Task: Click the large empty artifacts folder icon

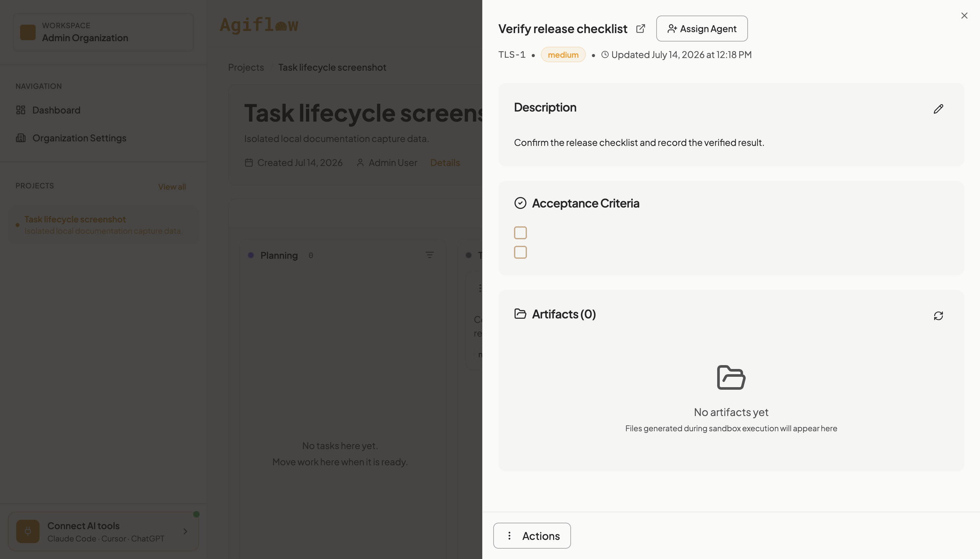Action: click(731, 377)
